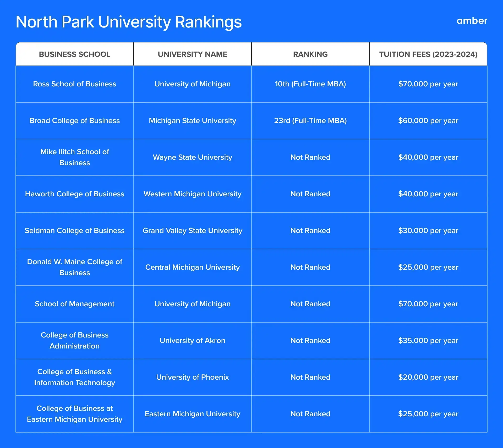This screenshot has height=448, width=503.
Task: Click the Donald W. Maine College of Business cell
Action: [75, 267]
